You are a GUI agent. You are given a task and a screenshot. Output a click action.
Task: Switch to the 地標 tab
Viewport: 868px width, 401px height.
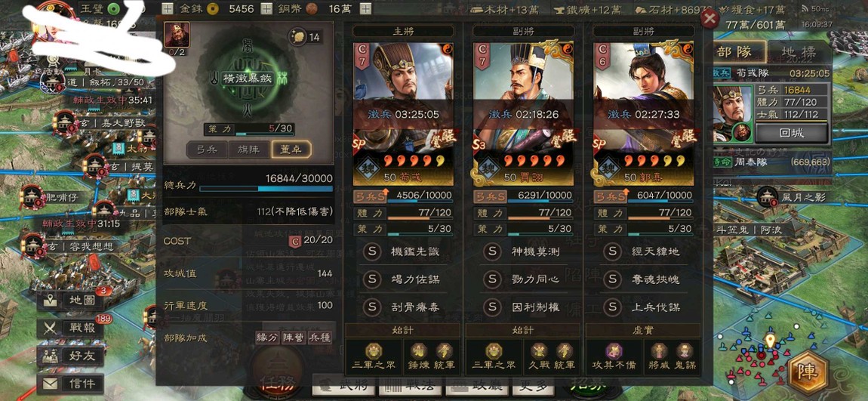tap(798, 51)
